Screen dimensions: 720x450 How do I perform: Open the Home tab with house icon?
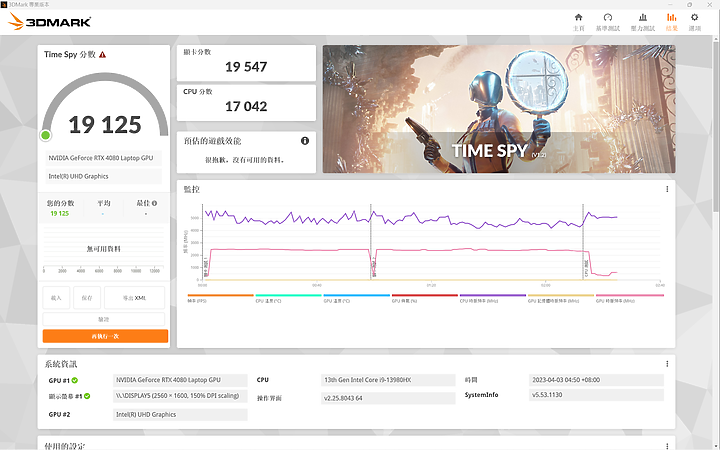(579, 22)
